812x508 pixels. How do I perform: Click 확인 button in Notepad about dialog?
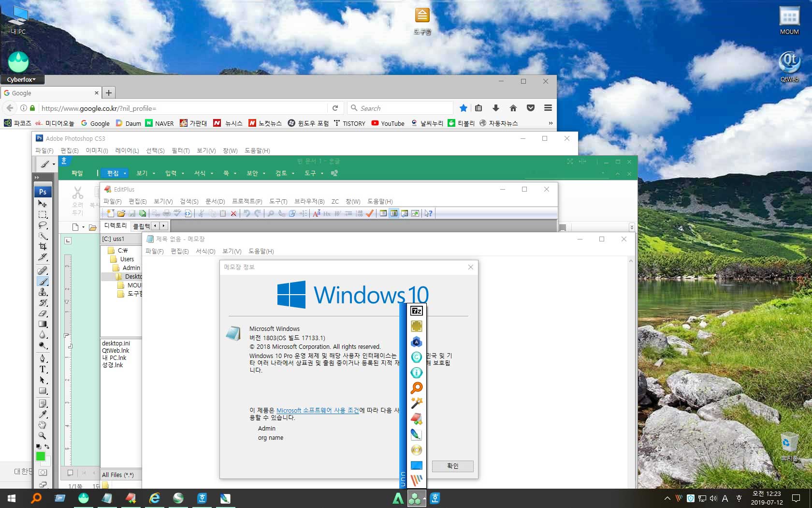(453, 466)
